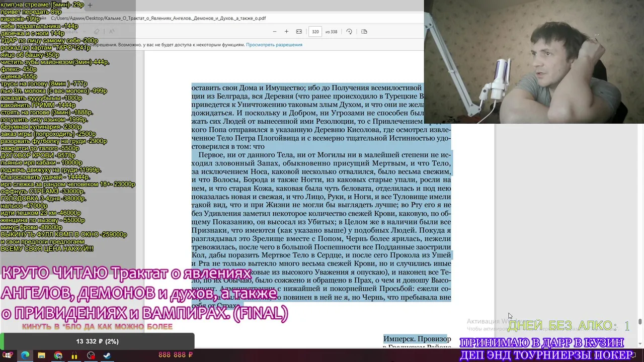644x362 pixels.
Task: Click the 'из 338' page count label
Action: 331,32
